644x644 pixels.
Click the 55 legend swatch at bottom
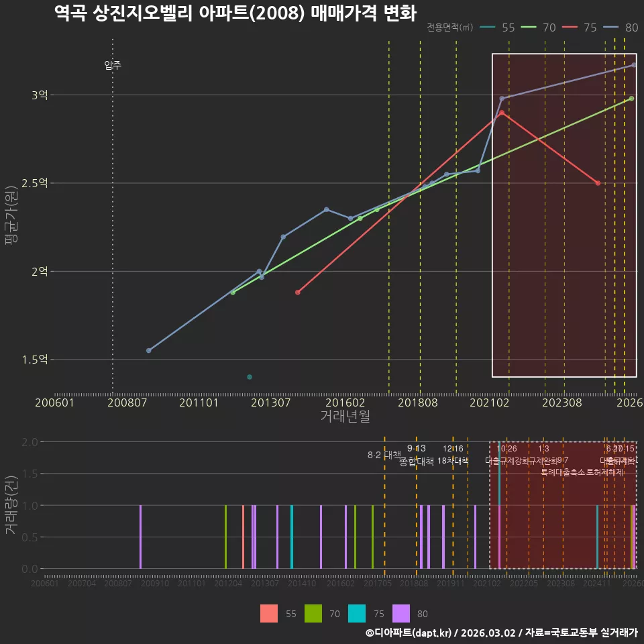coord(268,613)
